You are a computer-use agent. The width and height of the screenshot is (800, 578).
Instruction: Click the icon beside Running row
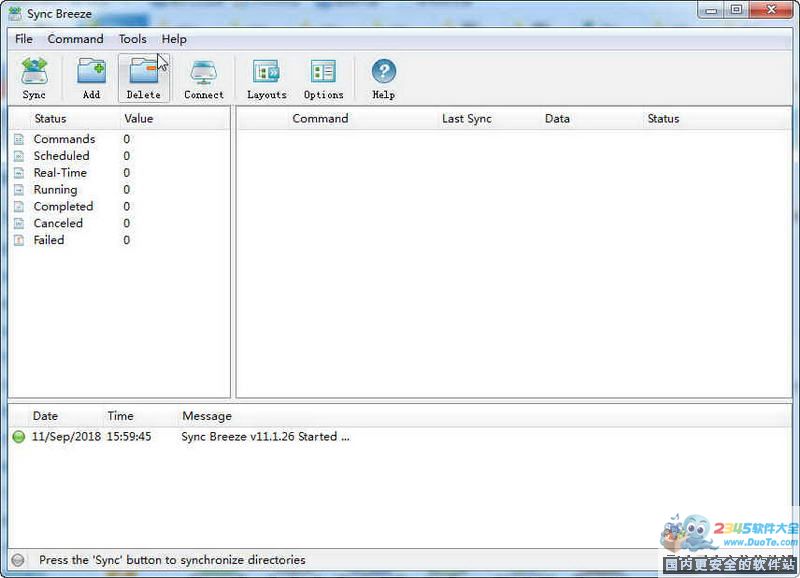point(19,189)
